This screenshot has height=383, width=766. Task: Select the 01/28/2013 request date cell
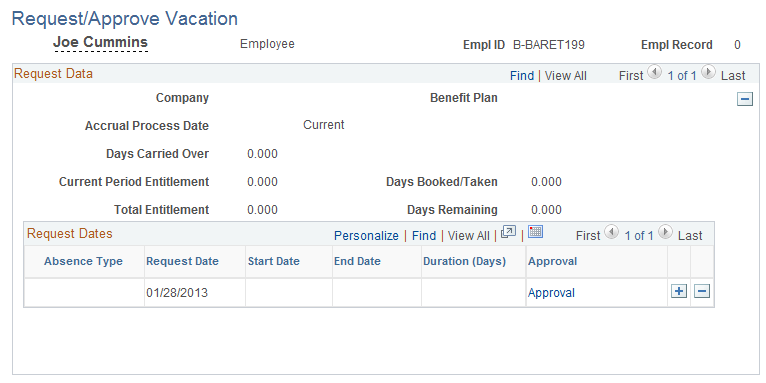click(x=177, y=293)
